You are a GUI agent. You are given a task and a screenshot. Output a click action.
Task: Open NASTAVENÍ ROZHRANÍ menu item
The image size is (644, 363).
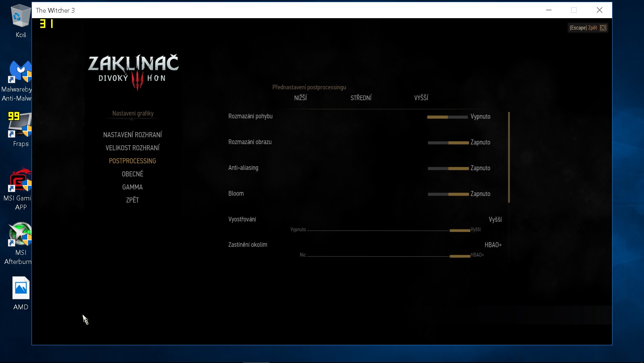tap(132, 135)
